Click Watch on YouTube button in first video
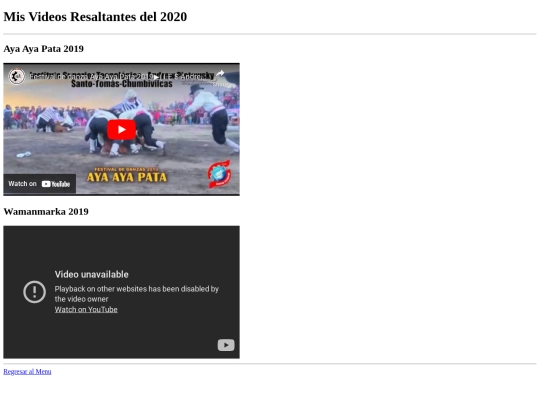 (40, 184)
